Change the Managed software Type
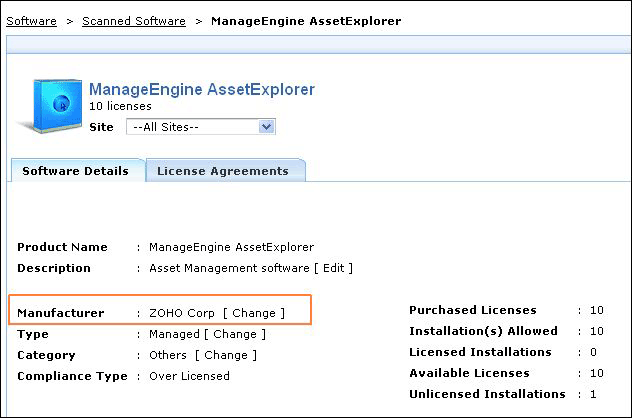Image resolution: width=632 pixels, height=418 pixels. point(235,334)
